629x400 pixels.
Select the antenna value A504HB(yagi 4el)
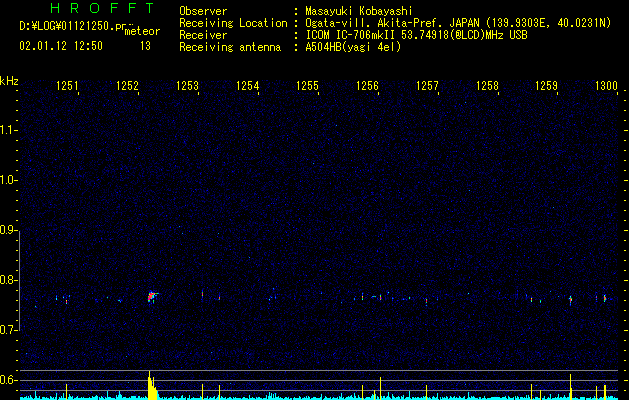pyautogui.click(x=353, y=47)
